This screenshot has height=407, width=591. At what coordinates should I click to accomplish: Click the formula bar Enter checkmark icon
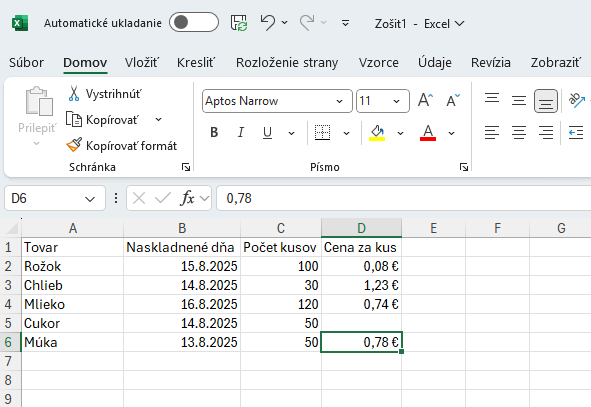coord(163,198)
